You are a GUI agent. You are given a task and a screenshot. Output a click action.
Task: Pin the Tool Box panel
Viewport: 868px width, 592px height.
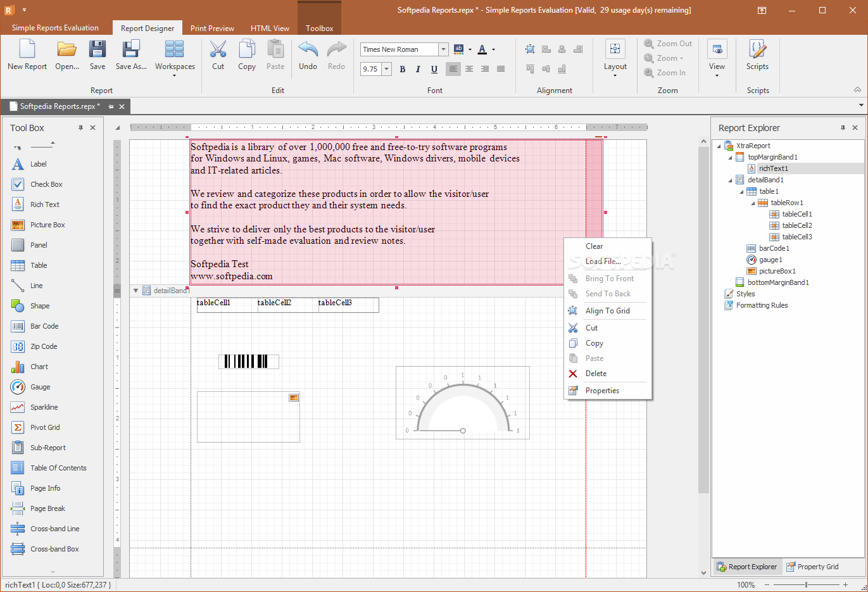80,128
